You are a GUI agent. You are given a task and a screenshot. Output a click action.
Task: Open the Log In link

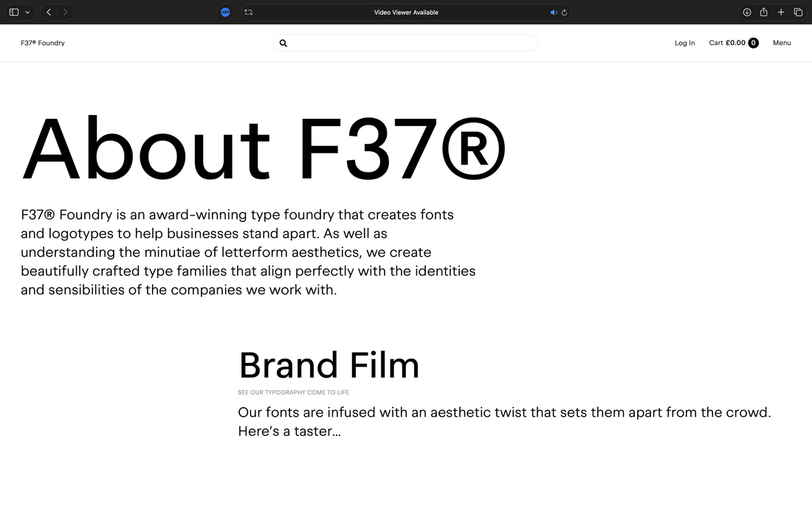[x=684, y=43]
